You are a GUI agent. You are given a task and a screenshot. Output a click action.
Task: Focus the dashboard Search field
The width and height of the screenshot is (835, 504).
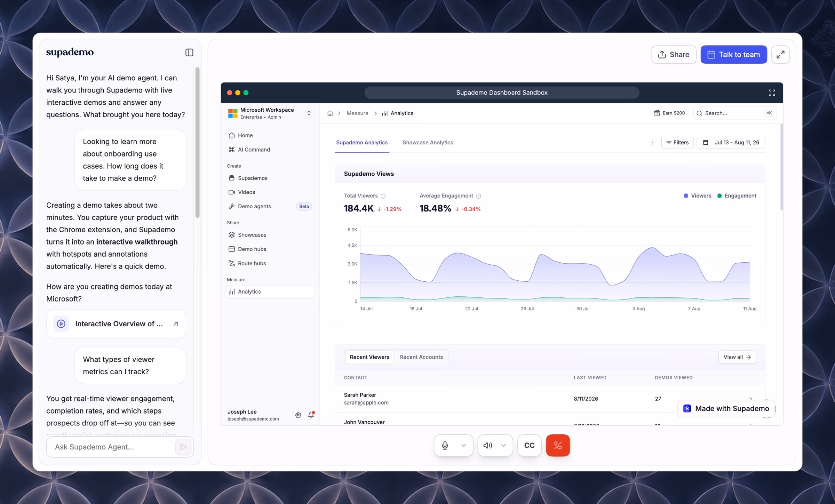(735, 113)
